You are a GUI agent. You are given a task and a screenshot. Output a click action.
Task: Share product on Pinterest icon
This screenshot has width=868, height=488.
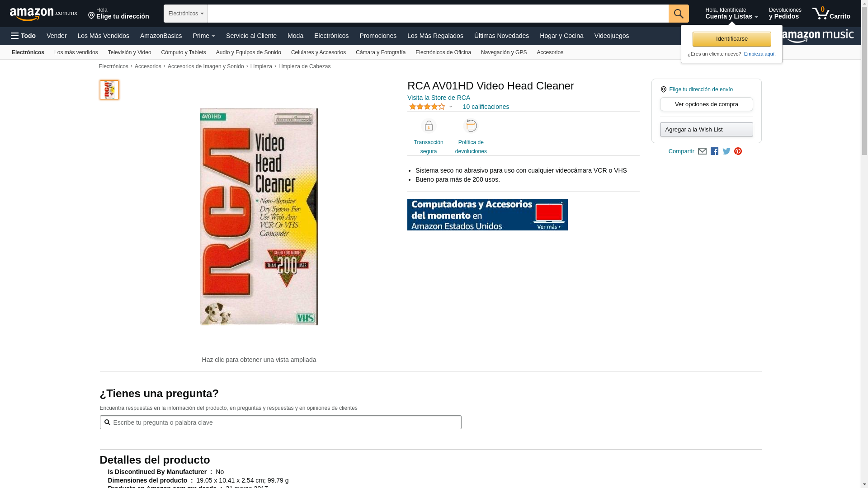pos(738,151)
